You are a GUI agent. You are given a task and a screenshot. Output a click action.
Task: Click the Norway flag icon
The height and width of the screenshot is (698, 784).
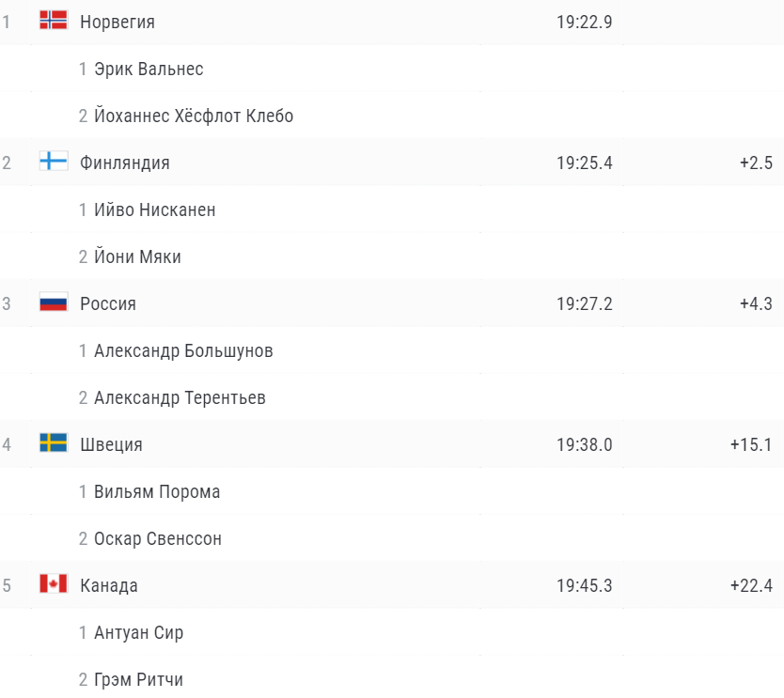coord(54,21)
